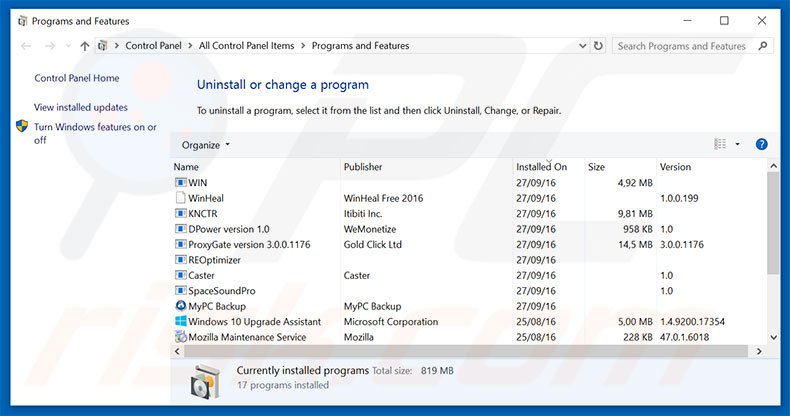This screenshot has width=790, height=416.
Task: Click horizontal scroll left arrow
Action: (x=177, y=352)
